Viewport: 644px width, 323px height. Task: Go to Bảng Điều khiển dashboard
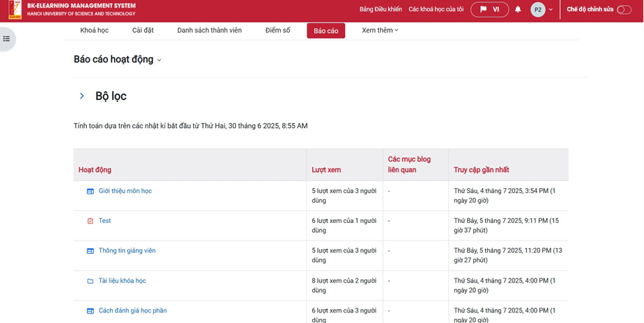pos(381,10)
